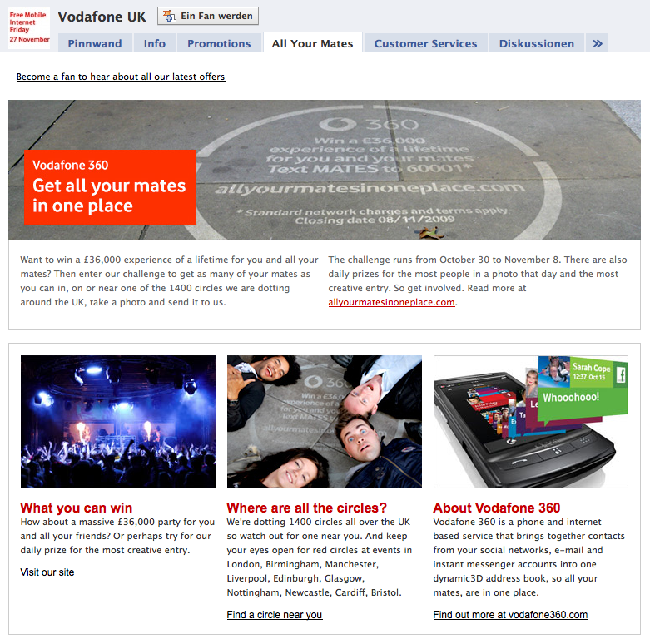Open the Promotions tab
This screenshot has height=644, width=650.
219,43
